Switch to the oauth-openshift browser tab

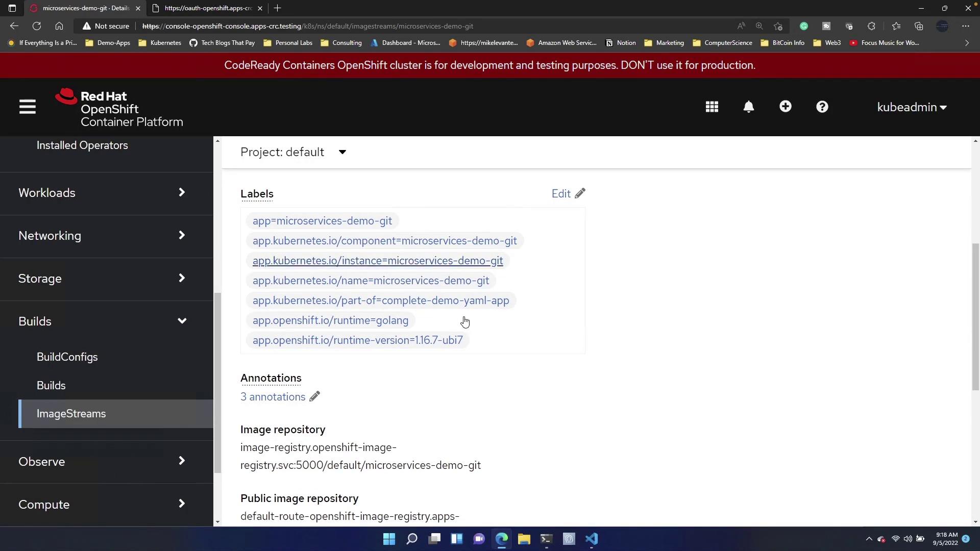click(208, 8)
